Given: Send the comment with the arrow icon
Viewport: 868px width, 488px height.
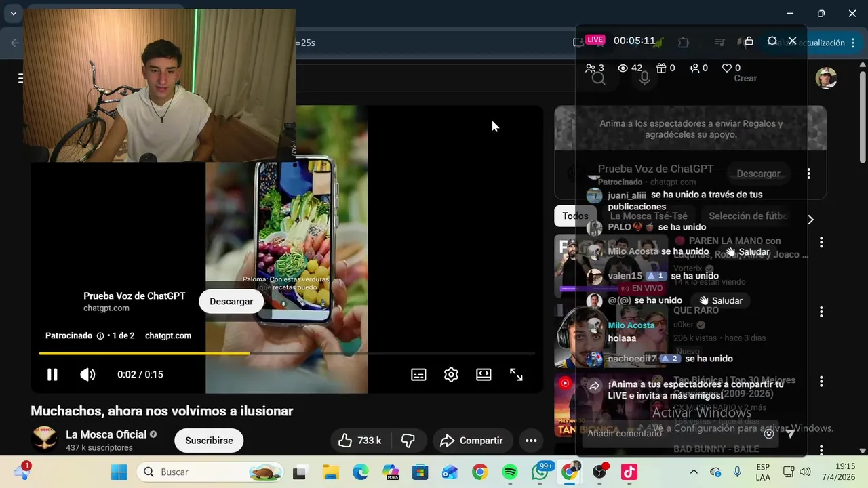Looking at the screenshot, I should click(789, 434).
